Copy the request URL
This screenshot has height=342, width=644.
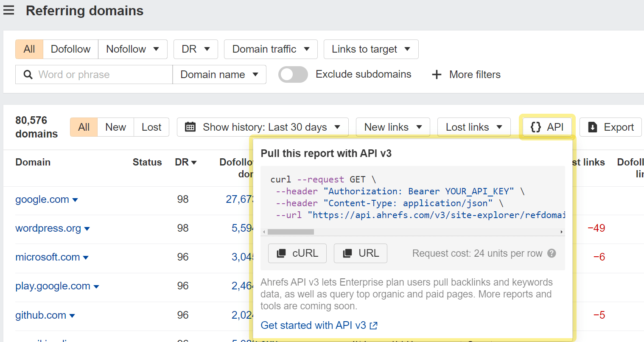[360, 253]
